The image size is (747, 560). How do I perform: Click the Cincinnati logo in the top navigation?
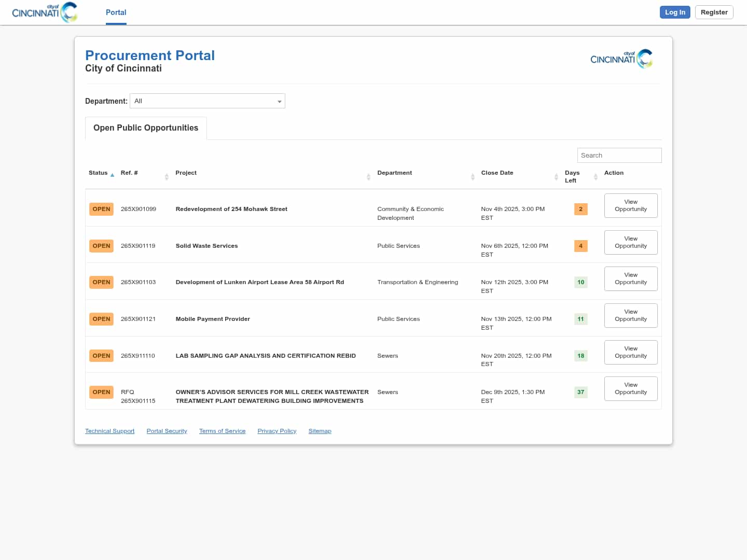[45, 12]
